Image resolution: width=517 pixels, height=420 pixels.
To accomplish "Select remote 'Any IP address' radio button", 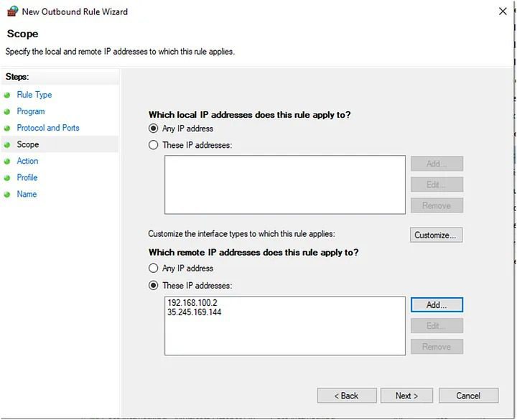I will [154, 268].
